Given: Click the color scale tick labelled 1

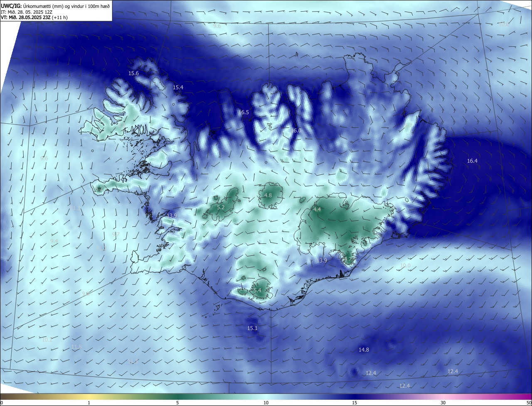Looking at the screenshot, I should coord(89,403).
